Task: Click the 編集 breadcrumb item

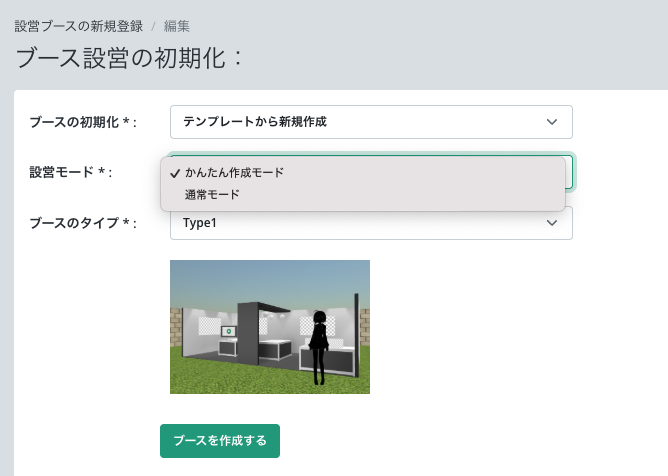Action: pyautogui.click(x=177, y=26)
